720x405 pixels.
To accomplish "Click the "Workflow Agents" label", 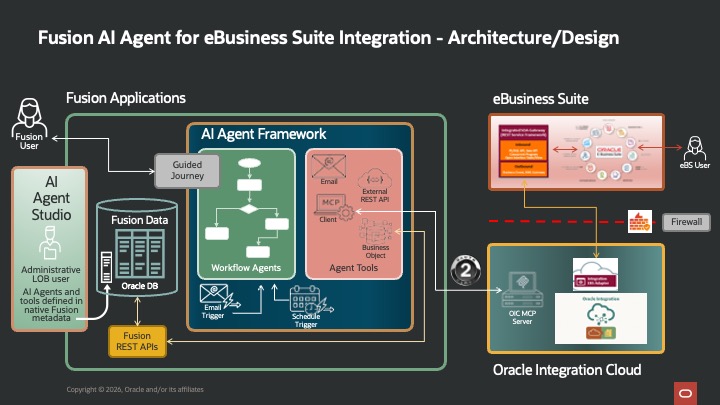I will point(246,268).
